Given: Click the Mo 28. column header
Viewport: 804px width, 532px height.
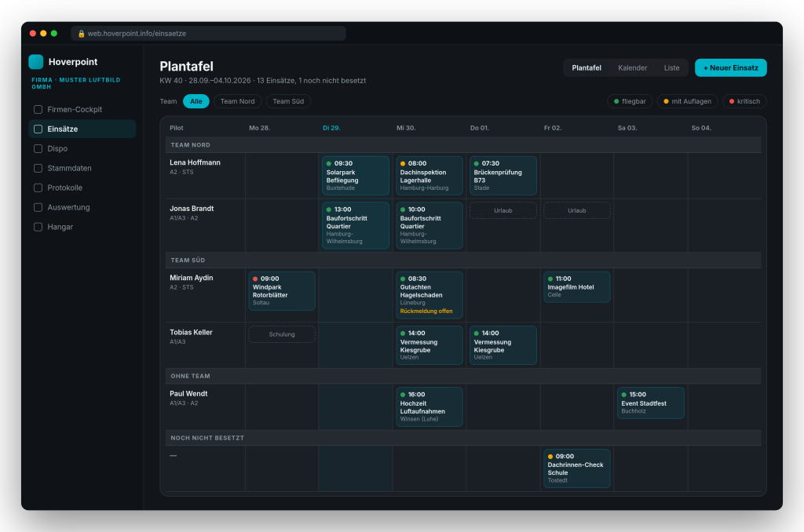Looking at the screenshot, I should click(x=259, y=128).
